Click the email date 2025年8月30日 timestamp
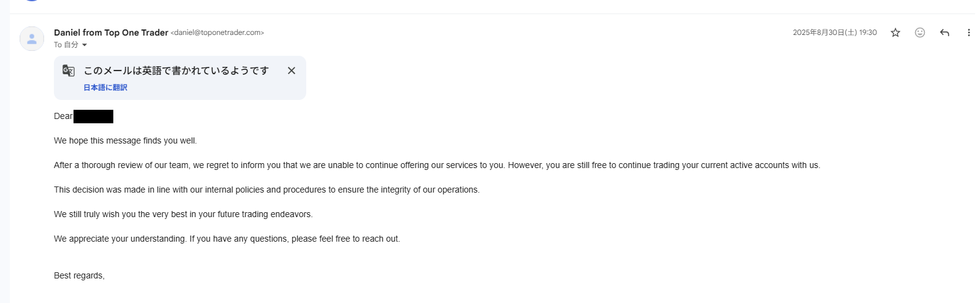 pos(834,33)
